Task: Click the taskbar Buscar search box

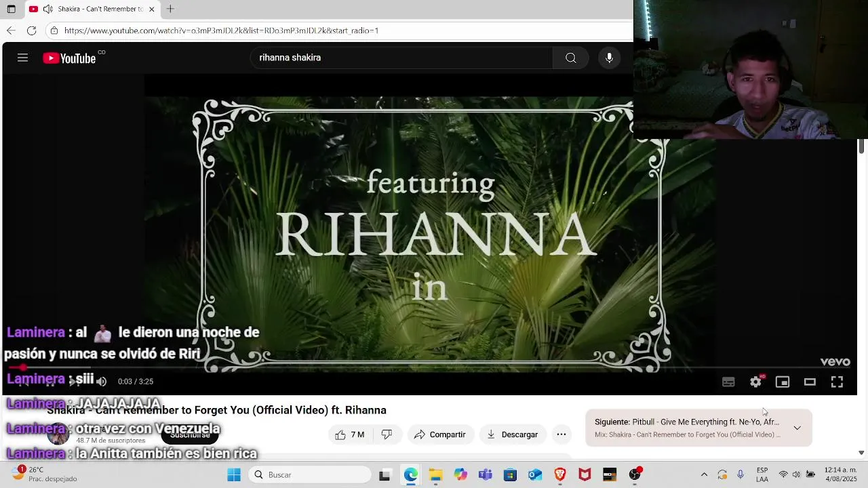Action: click(x=309, y=475)
